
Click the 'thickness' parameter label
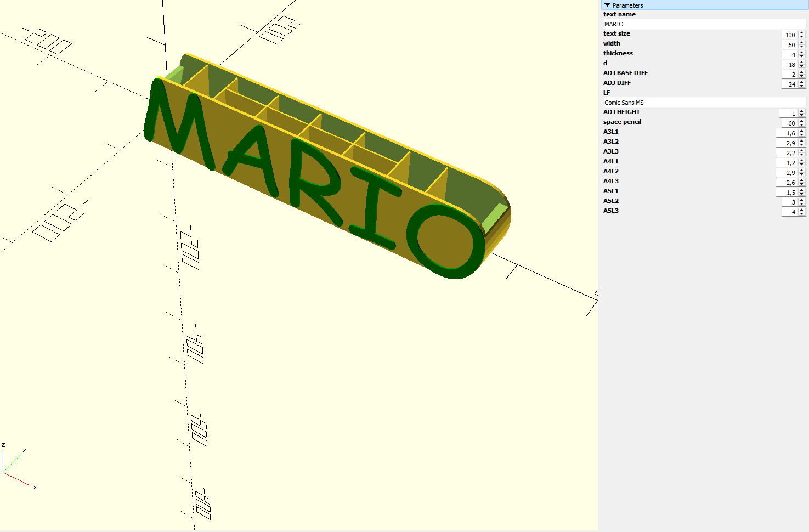click(618, 53)
